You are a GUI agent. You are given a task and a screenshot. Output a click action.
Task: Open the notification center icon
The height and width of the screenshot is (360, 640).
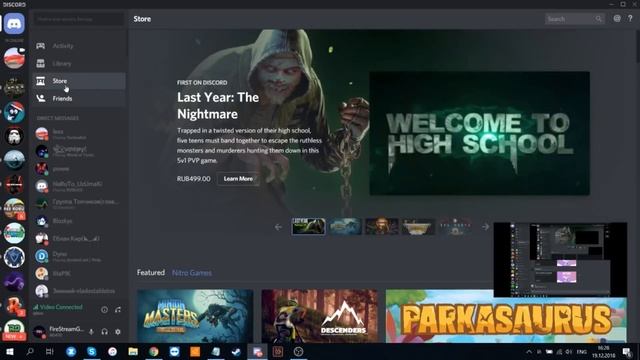627,352
